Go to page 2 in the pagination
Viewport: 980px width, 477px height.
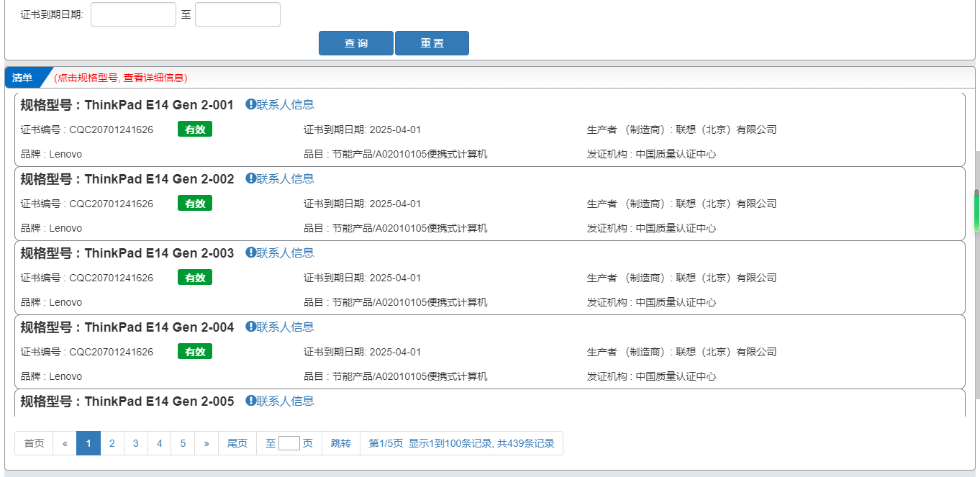tap(112, 443)
